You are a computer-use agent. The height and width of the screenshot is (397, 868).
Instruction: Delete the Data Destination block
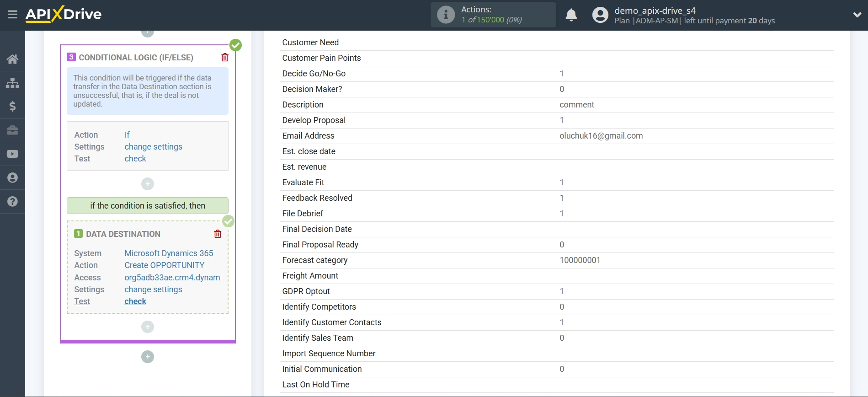pyautogui.click(x=218, y=234)
